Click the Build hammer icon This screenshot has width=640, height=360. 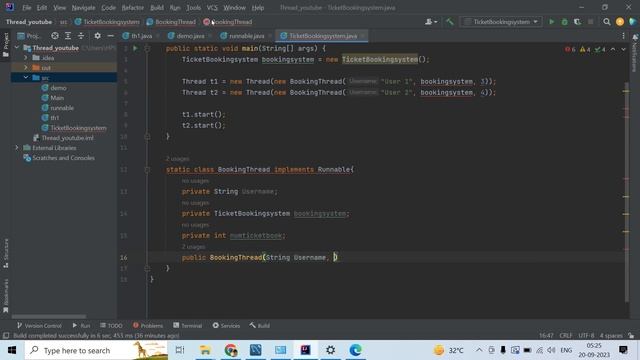tap(449, 22)
